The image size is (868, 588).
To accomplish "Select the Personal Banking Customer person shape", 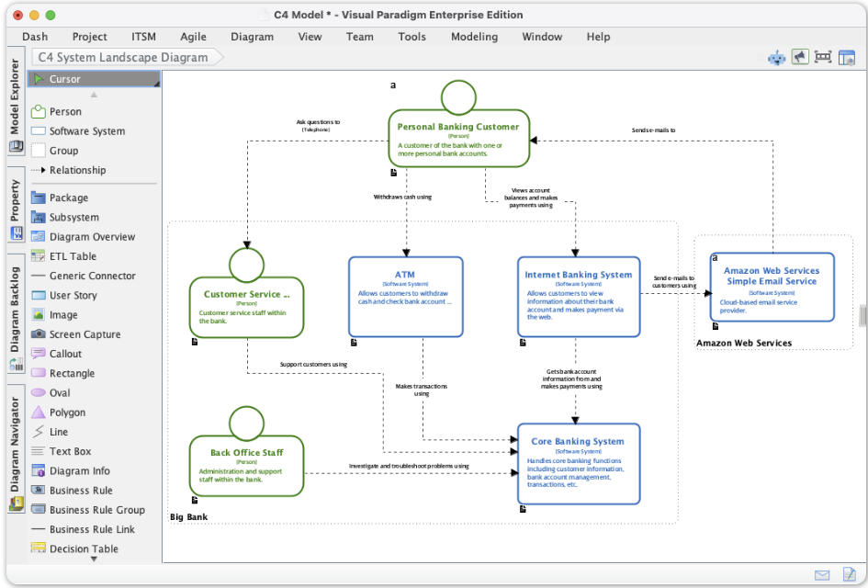I will [459, 124].
